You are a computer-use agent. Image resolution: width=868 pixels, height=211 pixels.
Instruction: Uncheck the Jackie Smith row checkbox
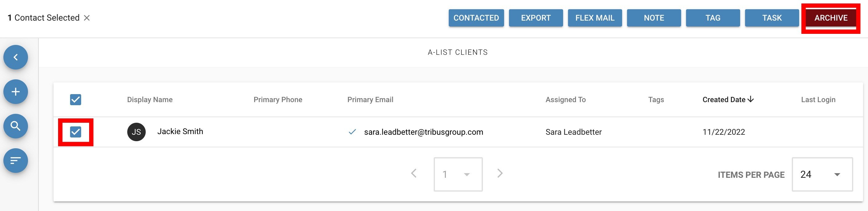tap(76, 132)
